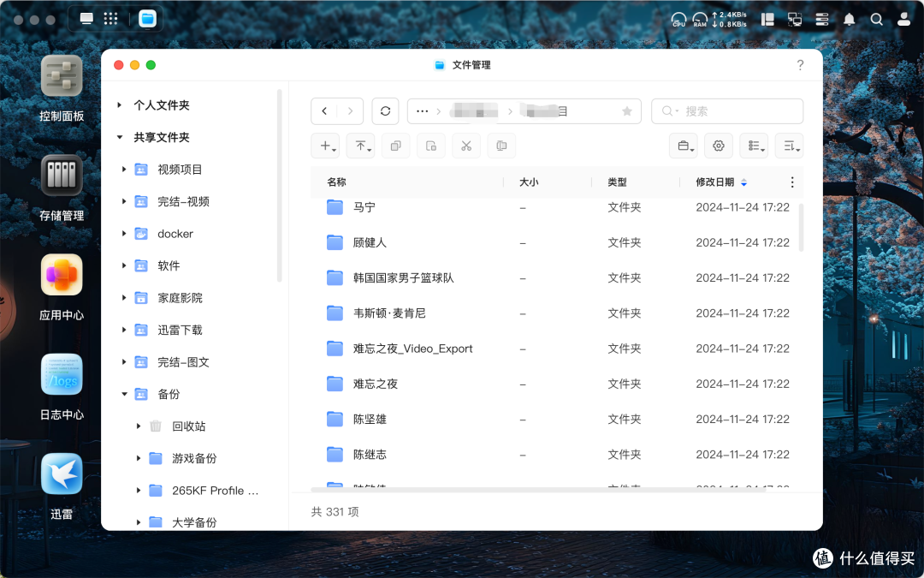
Task: Collapse the 共享文件夹 tree node
Action: (120, 137)
